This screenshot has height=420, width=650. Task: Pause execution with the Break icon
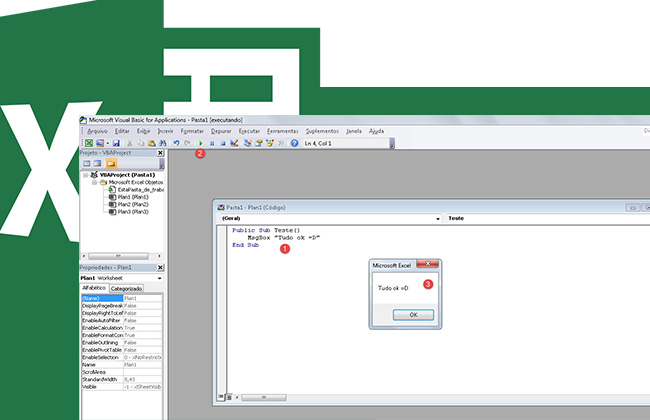(x=212, y=143)
